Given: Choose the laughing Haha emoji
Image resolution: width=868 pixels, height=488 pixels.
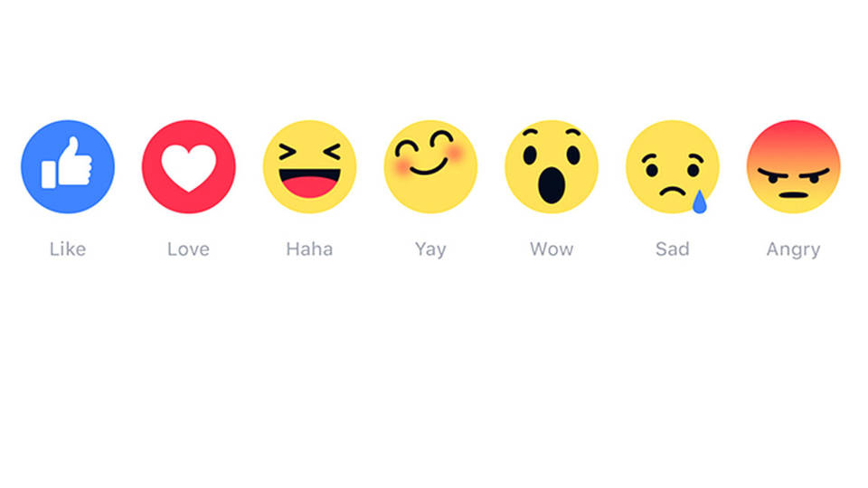Looking at the screenshot, I should (309, 166).
